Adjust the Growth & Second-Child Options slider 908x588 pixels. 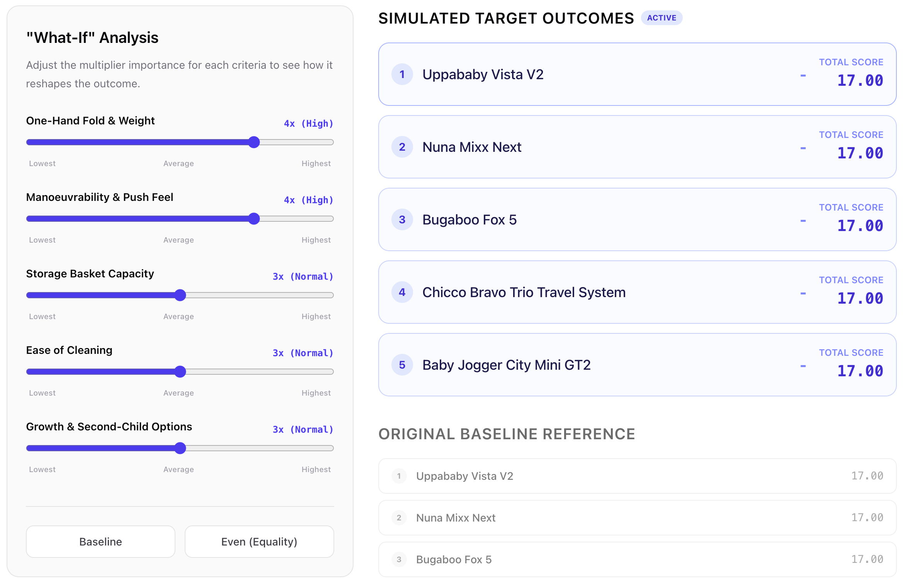pyautogui.click(x=180, y=448)
